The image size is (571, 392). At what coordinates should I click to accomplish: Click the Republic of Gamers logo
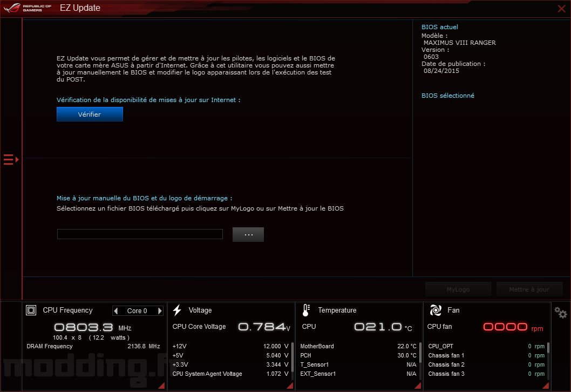pos(28,8)
